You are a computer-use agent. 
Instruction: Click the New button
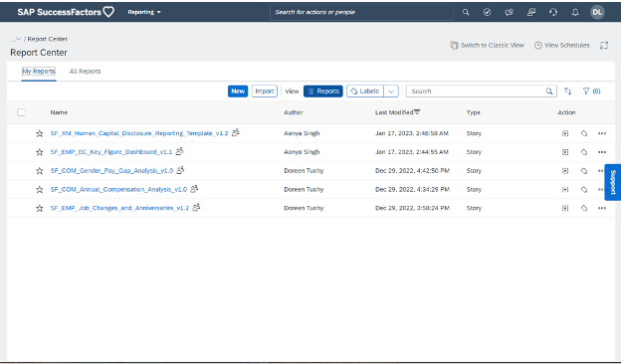coord(238,91)
